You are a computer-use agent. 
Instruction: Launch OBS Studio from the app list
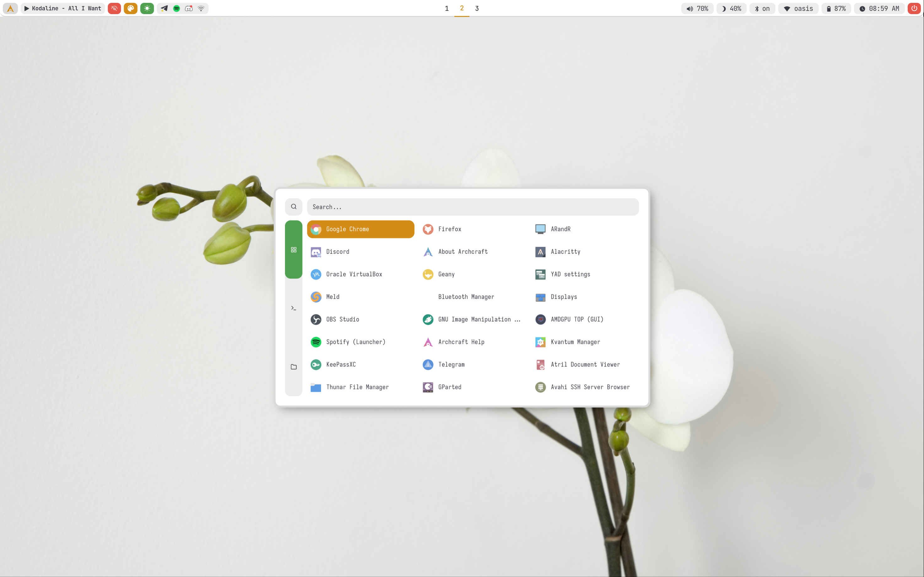[342, 319]
